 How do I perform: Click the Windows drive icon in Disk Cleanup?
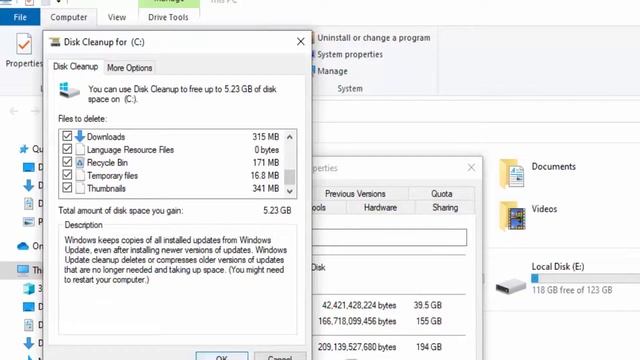[69, 90]
